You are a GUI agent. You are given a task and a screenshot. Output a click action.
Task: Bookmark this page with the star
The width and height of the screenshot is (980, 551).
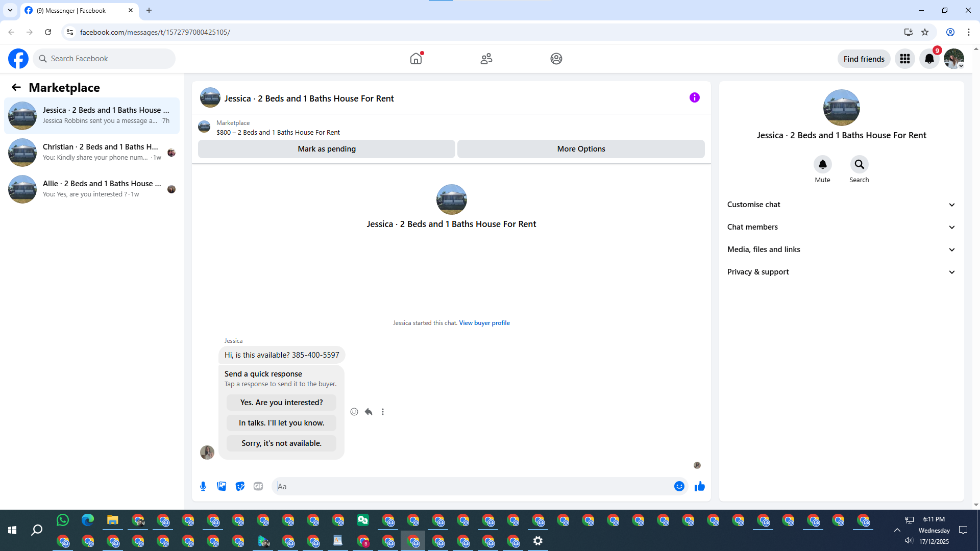tap(925, 32)
